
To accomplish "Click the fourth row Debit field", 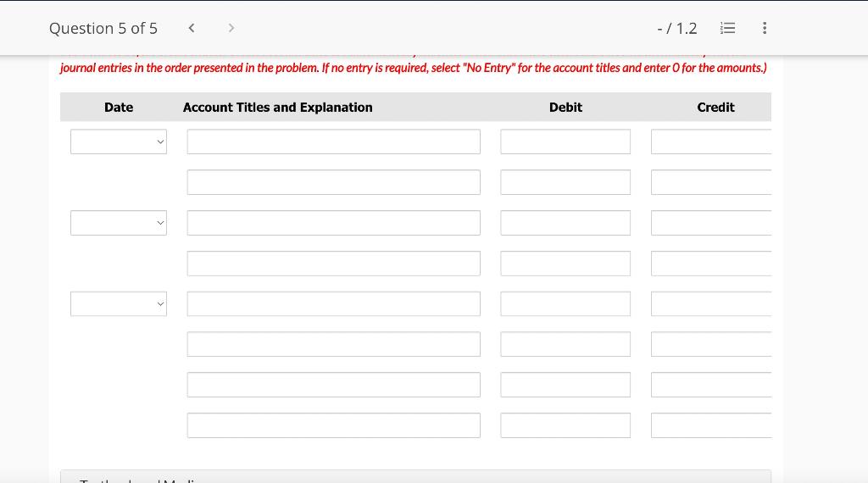I will [565, 264].
